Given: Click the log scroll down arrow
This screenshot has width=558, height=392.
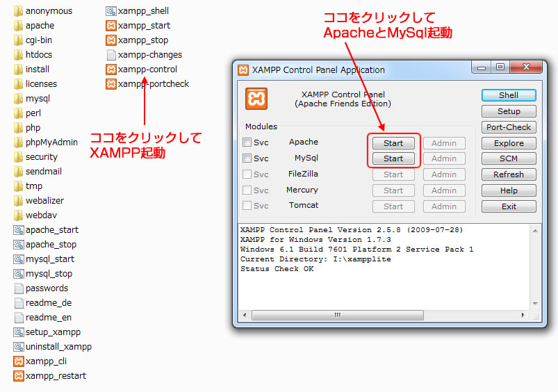Looking at the screenshot, I should (x=535, y=303).
